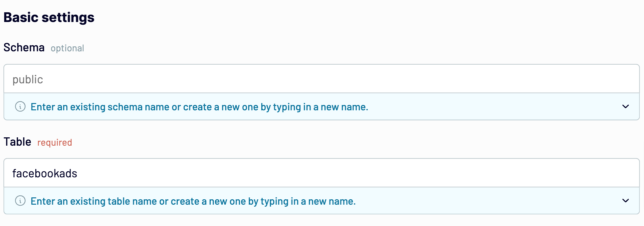Open the table hint banner below the Table field
Screen dimensions: 644x226
coord(322,201)
